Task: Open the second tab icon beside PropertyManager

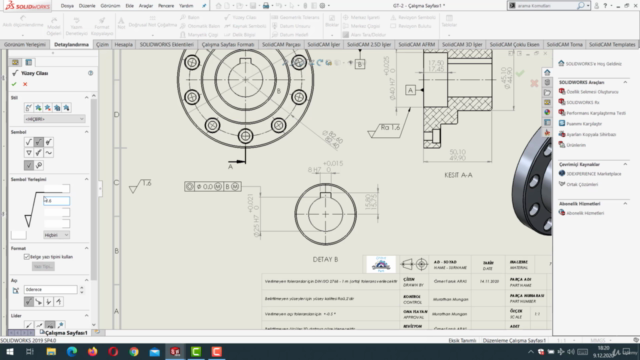Action: tap(29, 62)
